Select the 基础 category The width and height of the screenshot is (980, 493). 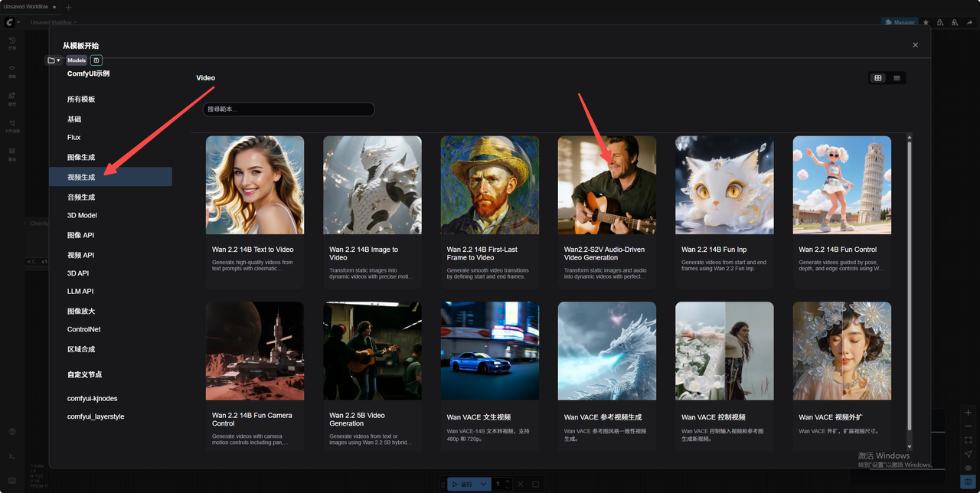[x=110, y=119]
